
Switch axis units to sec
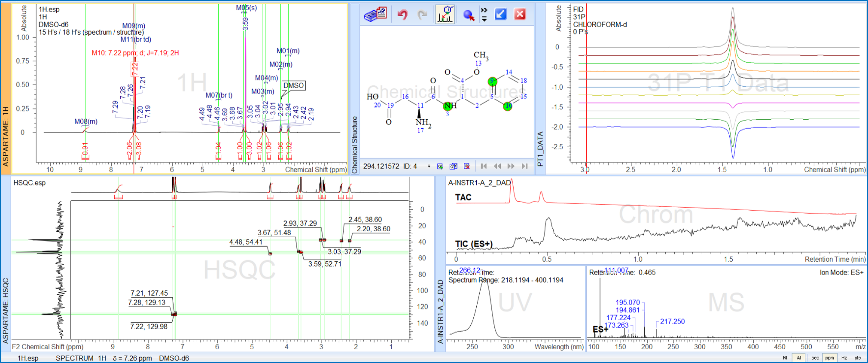click(x=815, y=358)
